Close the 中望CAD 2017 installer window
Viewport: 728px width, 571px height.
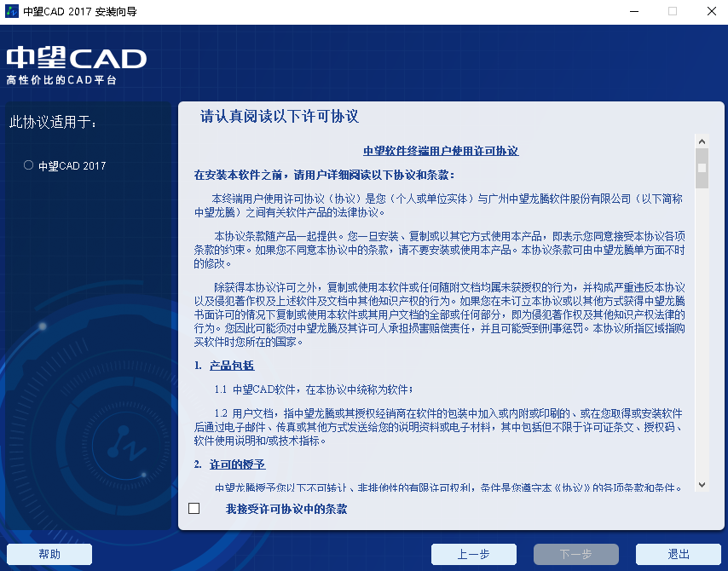[710, 11]
